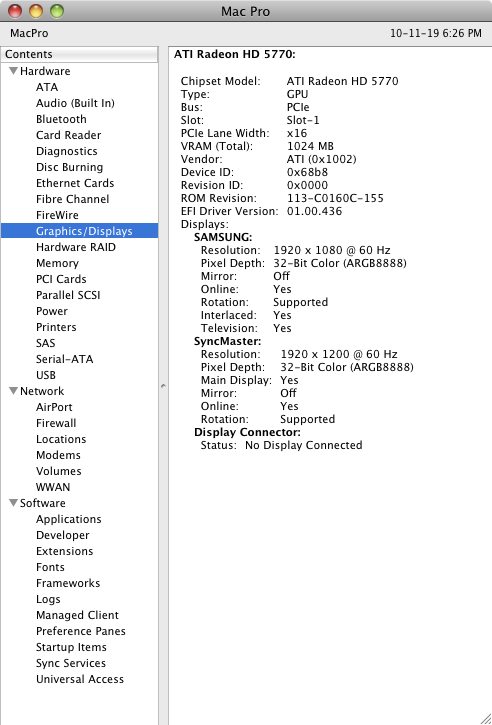The height and width of the screenshot is (725, 492).
Task: Open Preference Panes entry
Action: pos(80,631)
